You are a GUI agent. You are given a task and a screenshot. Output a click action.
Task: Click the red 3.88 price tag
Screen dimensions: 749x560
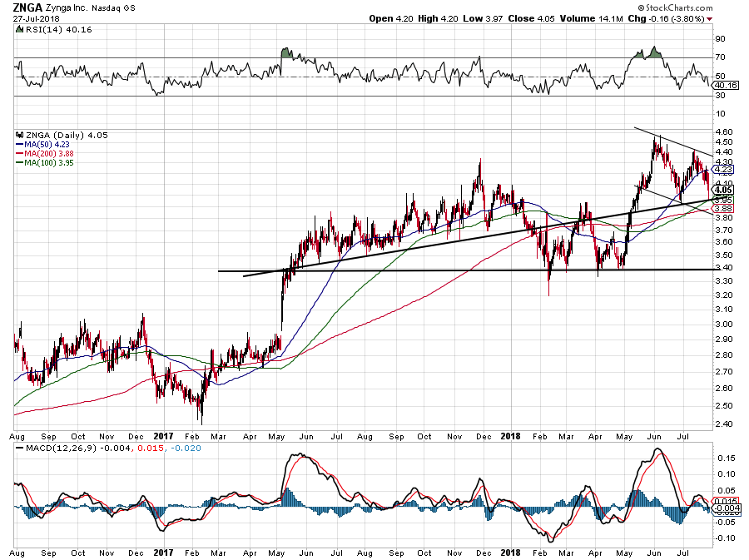point(724,209)
